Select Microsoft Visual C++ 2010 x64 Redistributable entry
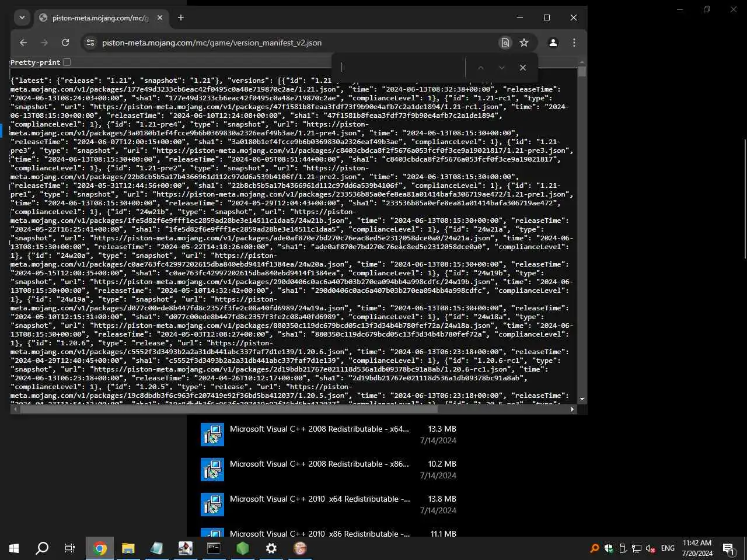This screenshot has width=747, height=560. pos(329,505)
